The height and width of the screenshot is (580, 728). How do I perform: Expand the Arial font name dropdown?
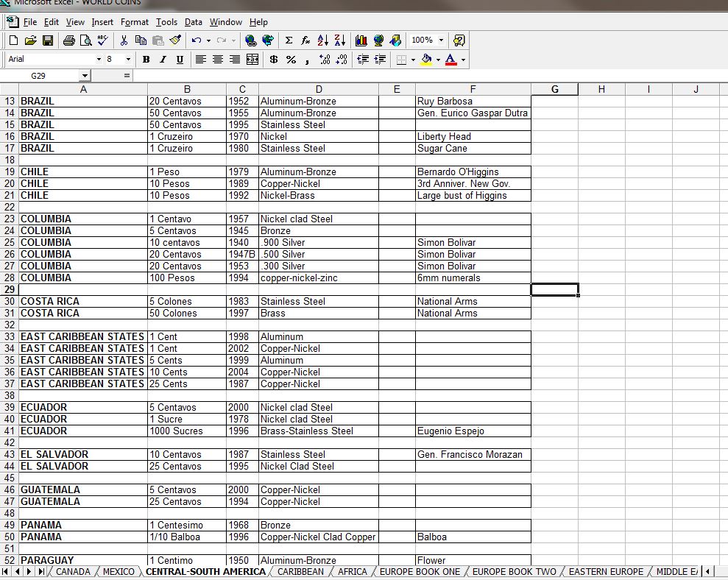coord(99,60)
